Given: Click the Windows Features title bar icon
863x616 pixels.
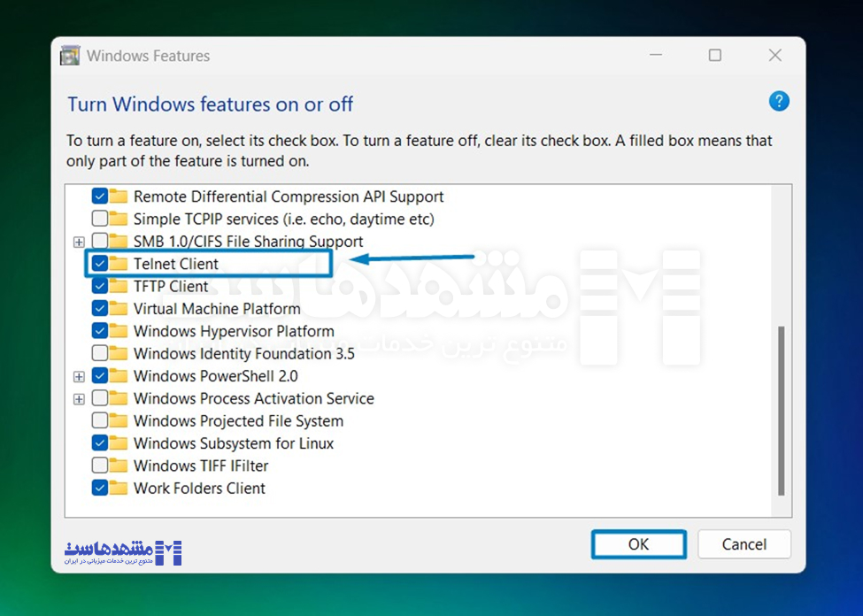Looking at the screenshot, I should pos(70,56).
